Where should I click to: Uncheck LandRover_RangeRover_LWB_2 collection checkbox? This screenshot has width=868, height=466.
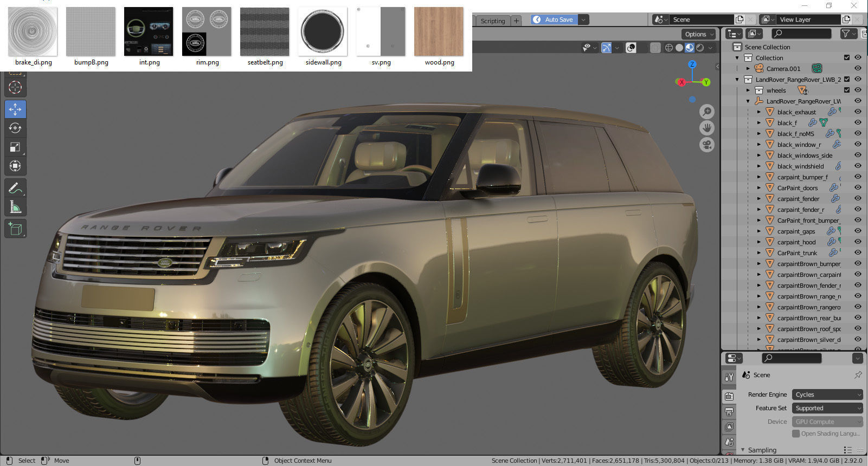[847, 79]
